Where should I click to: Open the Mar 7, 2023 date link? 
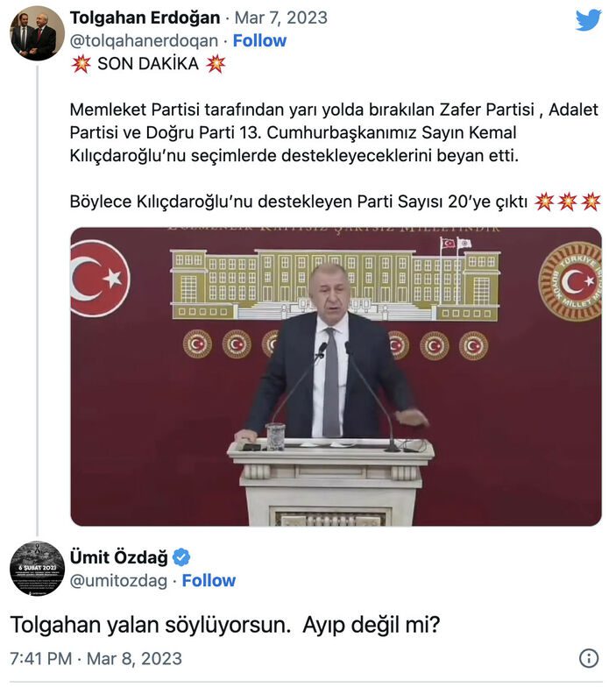[280, 18]
